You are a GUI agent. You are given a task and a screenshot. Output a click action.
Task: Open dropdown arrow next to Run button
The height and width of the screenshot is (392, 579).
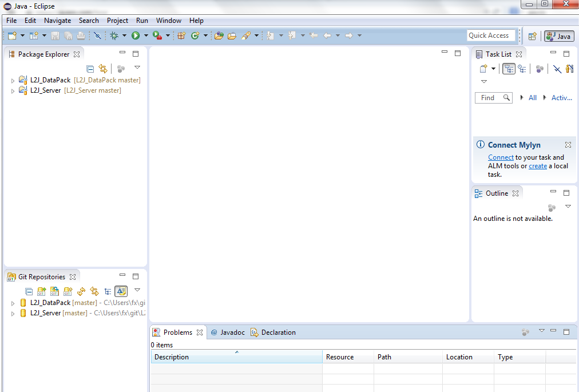(x=146, y=35)
